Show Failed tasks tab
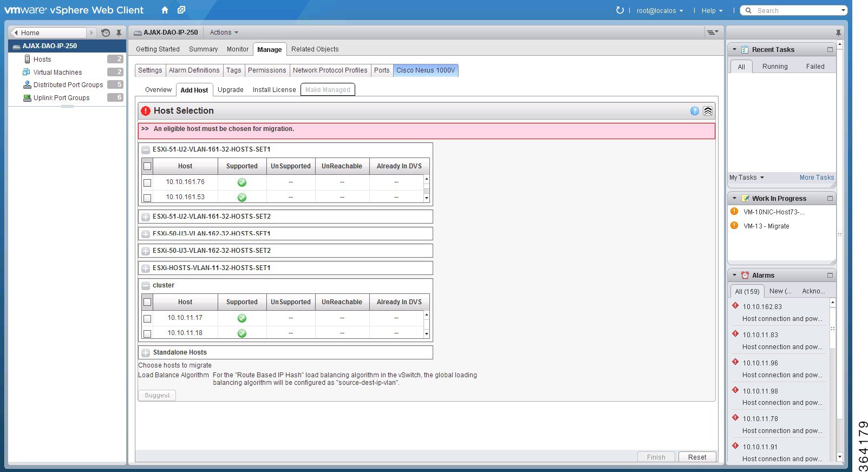The height and width of the screenshot is (472, 868). 815,67
